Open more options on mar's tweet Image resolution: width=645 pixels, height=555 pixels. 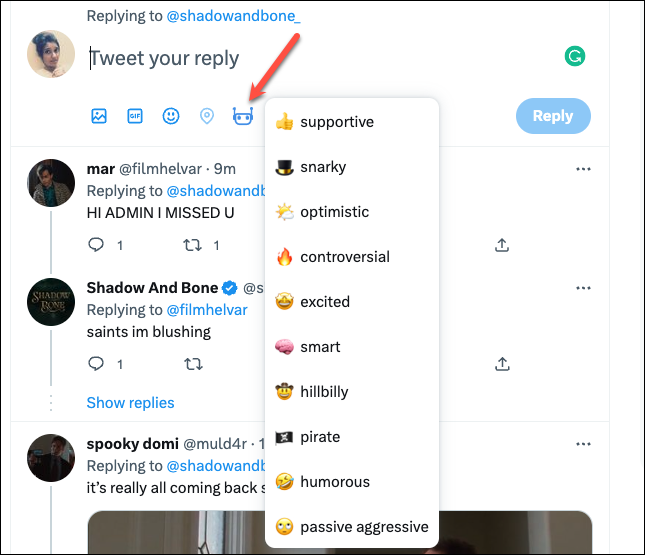(583, 169)
